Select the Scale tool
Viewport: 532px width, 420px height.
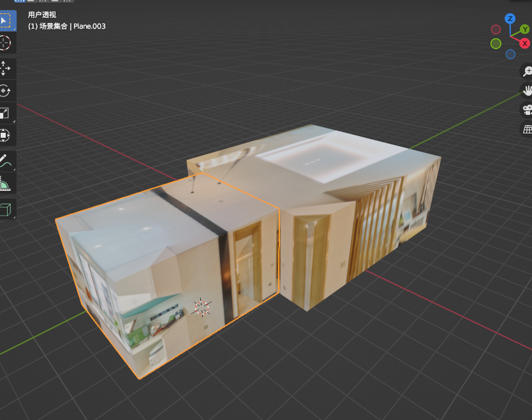[x=5, y=113]
